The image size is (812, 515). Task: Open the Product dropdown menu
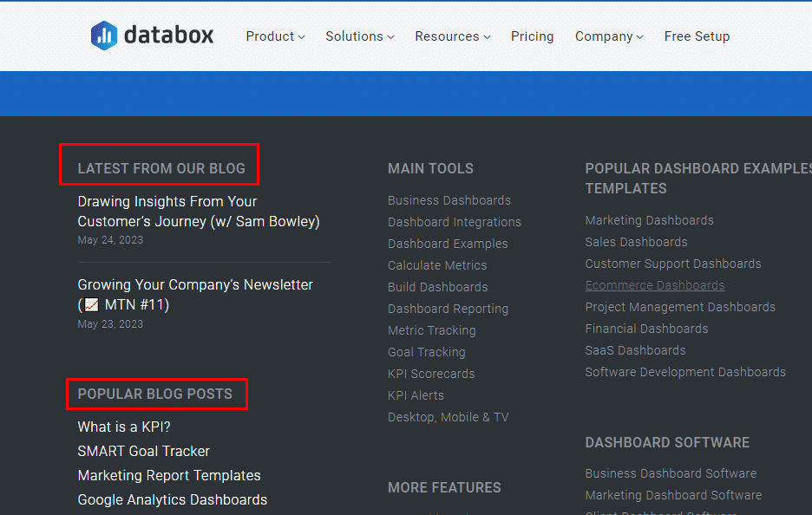[x=275, y=36]
